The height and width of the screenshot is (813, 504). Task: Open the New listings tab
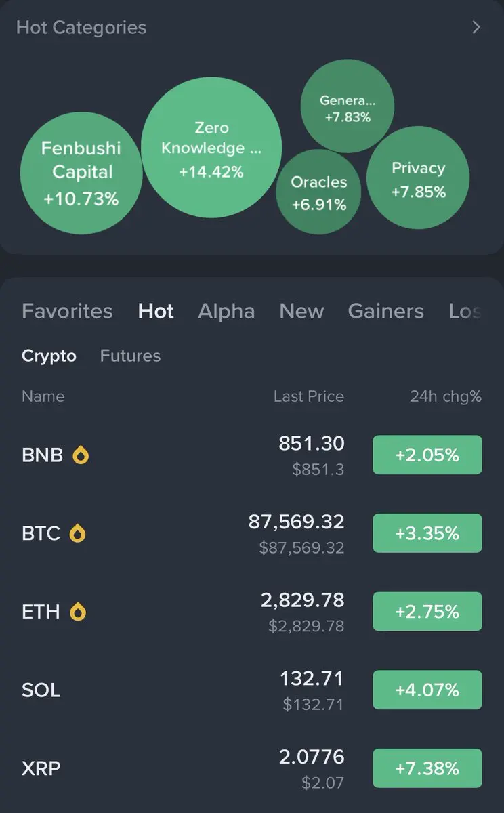pyautogui.click(x=301, y=311)
